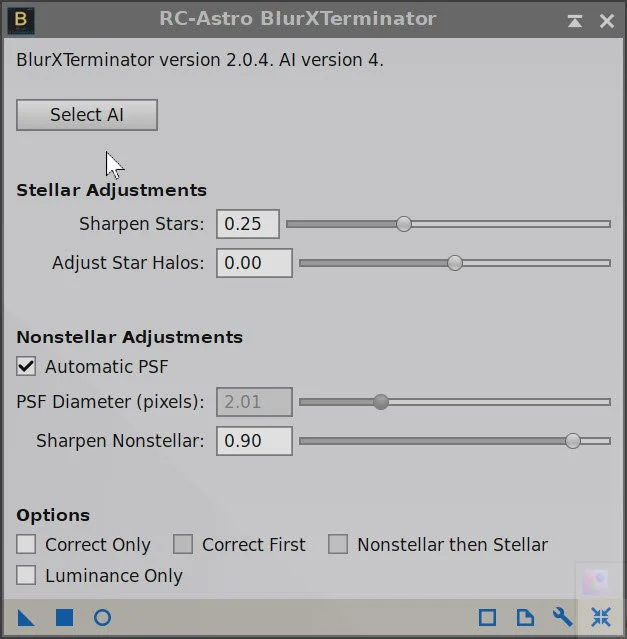Click the Sharpen Stars slider handle
The width and height of the screenshot is (627, 639).
[x=404, y=224]
